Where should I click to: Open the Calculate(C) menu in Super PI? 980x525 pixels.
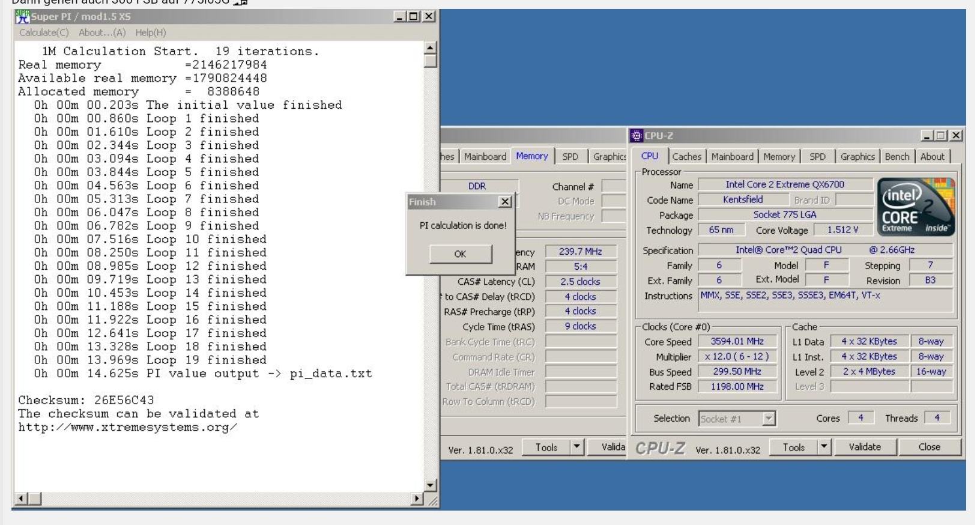click(44, 32)
